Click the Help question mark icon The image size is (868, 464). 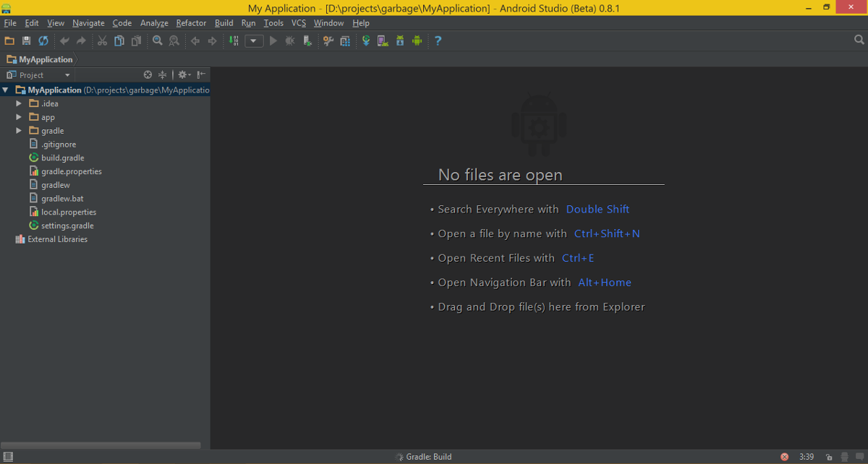coord(438,41)
